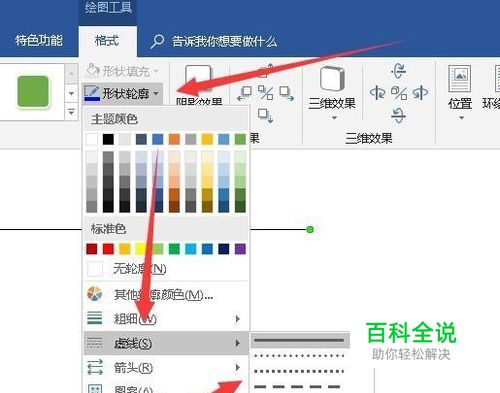Expand submenu arrow on 箭头 row
Image resolution: width=500 pixels, height=393 pixels.
(x=237, y=367)
